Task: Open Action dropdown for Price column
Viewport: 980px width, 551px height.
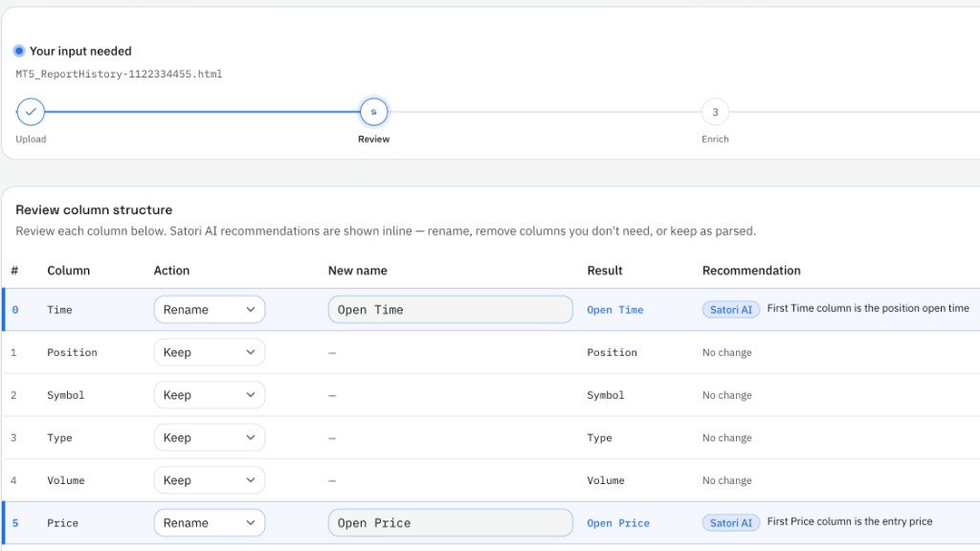Action: 210,523
